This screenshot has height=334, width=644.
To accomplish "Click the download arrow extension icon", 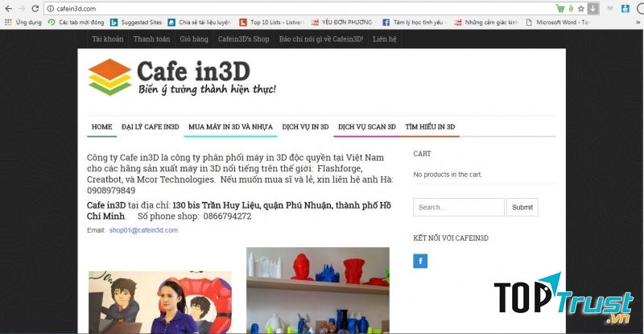I will coord(592,8).
